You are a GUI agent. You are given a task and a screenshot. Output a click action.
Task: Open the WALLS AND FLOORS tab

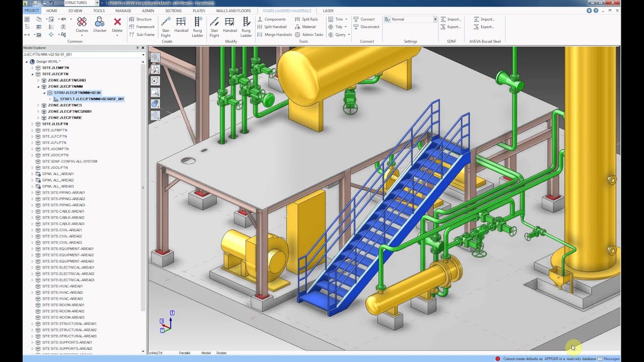point(233,11)
